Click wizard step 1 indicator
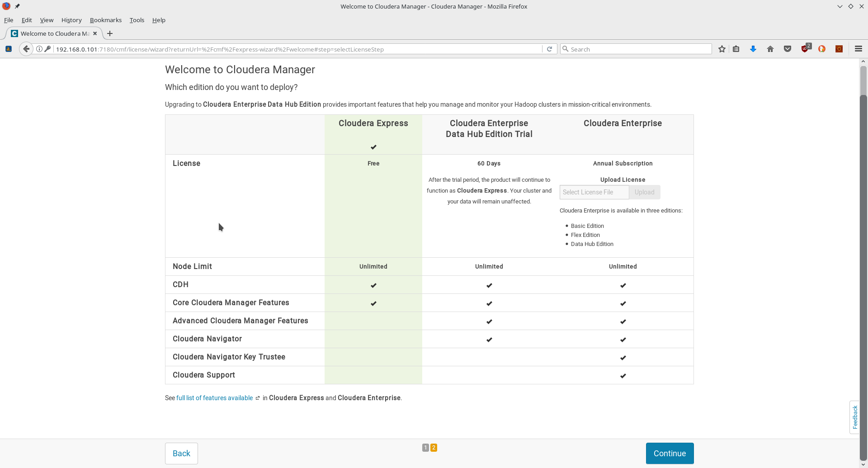 425,448
